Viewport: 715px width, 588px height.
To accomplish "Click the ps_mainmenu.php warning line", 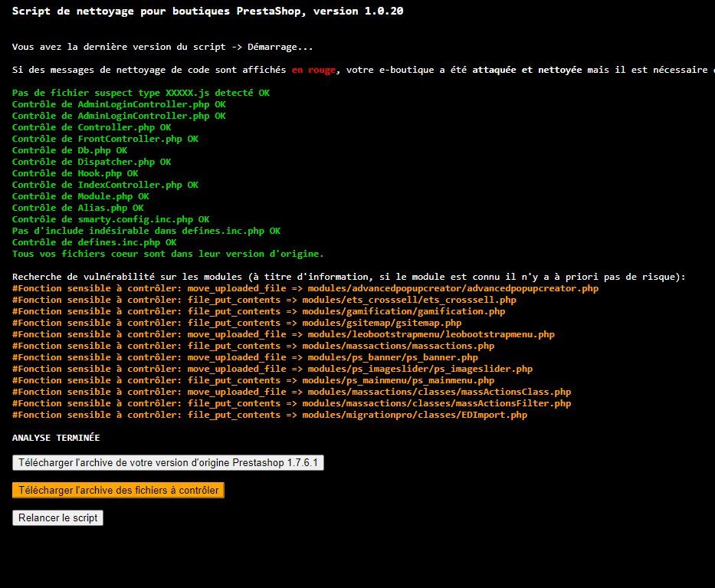I will pyautogui.click(x=254, y=380).
